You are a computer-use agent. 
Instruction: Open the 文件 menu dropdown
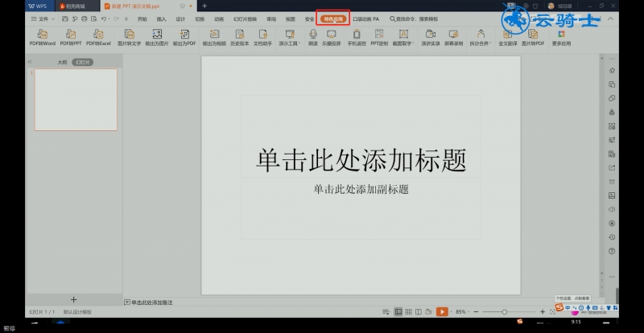(43, 18)
